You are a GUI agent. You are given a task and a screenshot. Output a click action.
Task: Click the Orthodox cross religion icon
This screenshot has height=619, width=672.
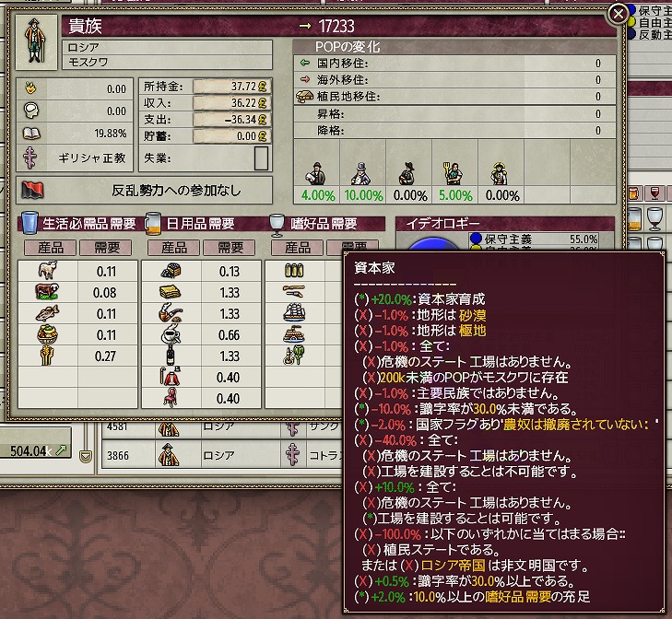click(30, 158)
